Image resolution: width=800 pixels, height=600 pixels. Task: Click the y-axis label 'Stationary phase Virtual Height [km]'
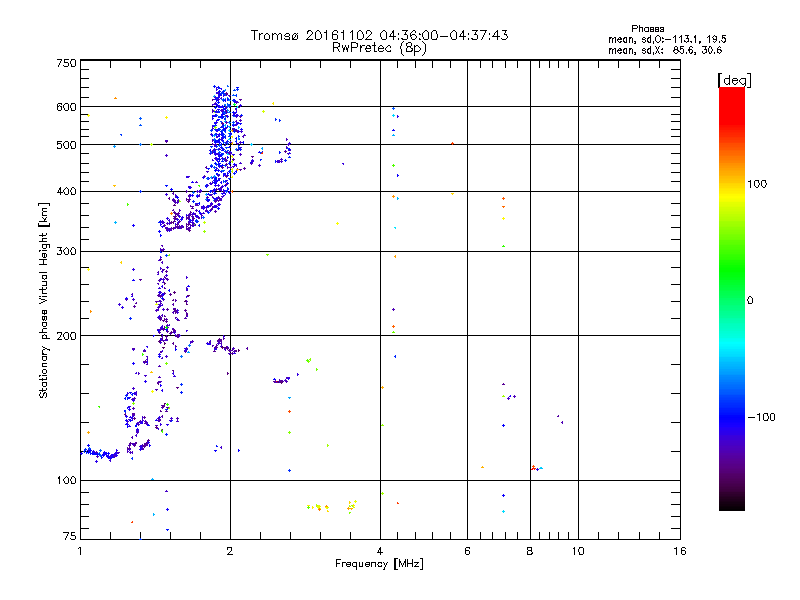[x=43, y=301]
